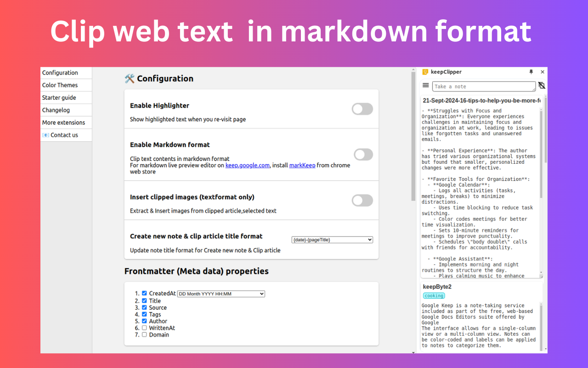Viewport: 588px width, 368px height.
Task: Pin the keepClipper panel
Action: [x=531, y=72]
